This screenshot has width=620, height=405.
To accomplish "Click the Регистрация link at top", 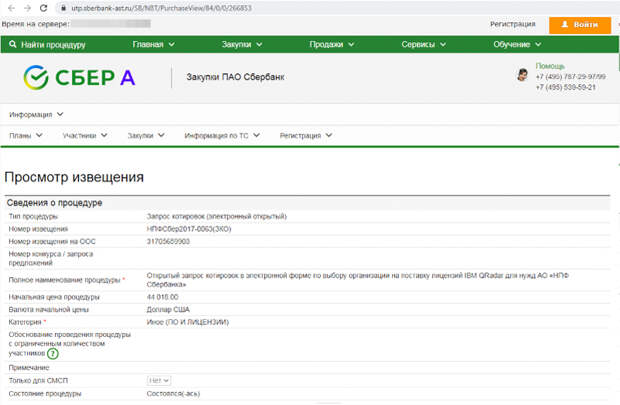I will [x=512, y=24].
